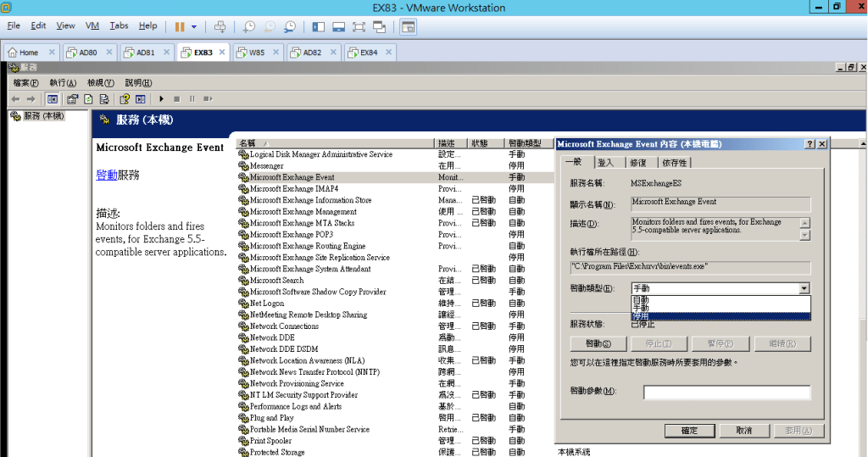Screen dimensions: 868x457
Task: Click the 確定 button
Action: point(689,431)
